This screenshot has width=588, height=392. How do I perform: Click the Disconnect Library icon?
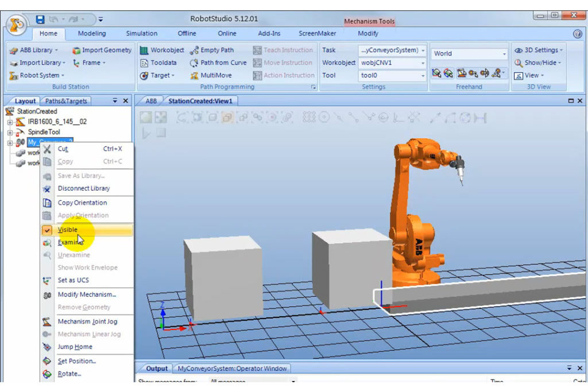coord(47,189)
